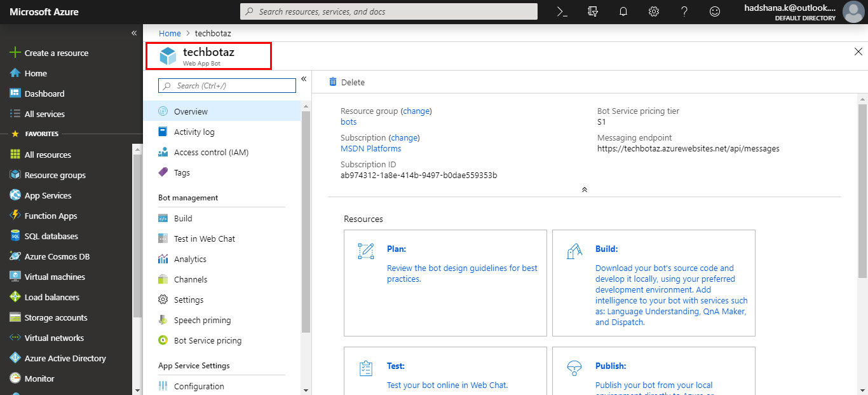
Task: Click the Home breadcrumb link
Action: [x=170, y=33]
